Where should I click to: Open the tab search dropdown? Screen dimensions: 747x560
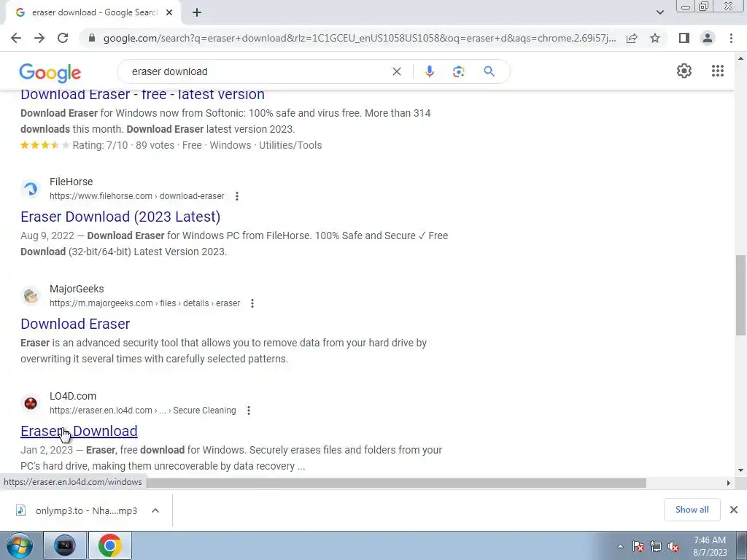pyautogui.click(x=659, y=12)
